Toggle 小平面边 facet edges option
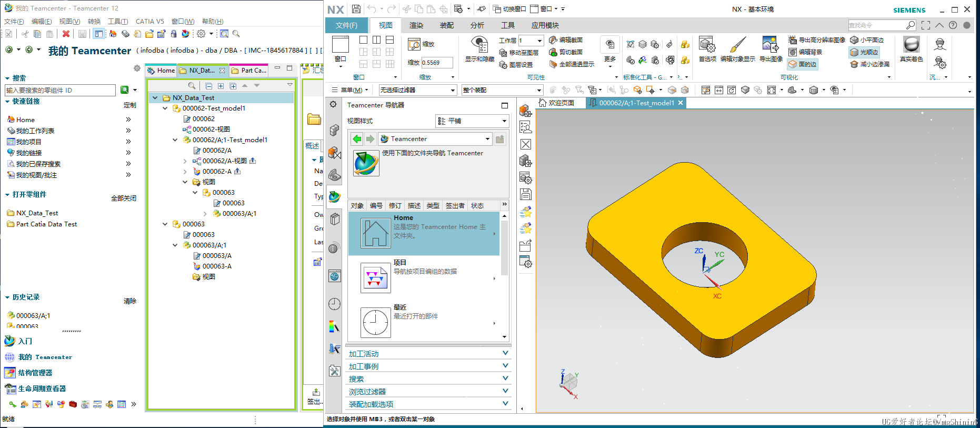Screen dimensions: 980x428 point(867,40)
